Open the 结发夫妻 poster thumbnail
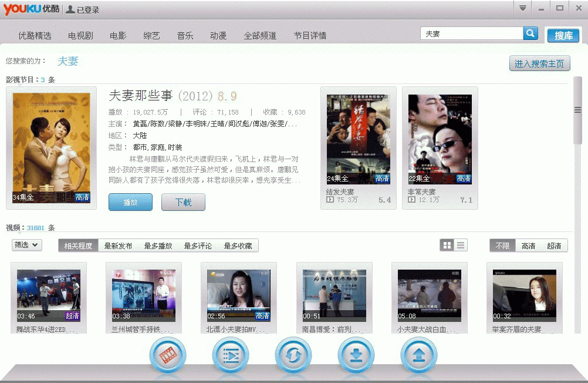Image resolution: width=588 pixels, height=383 pixels. pyautogui.click(x=358, y=139)
